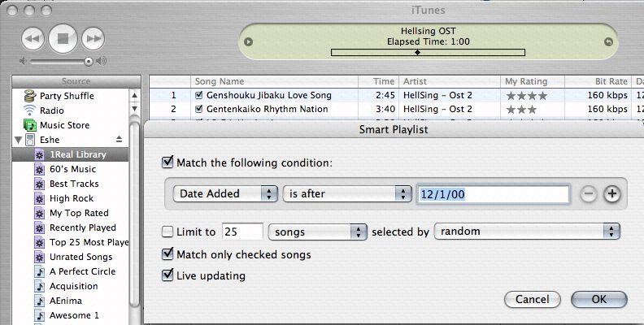The image size is (644, 325).
Task: Click the Genshouku Jibaku Love Song star rating
Action: 527,96
